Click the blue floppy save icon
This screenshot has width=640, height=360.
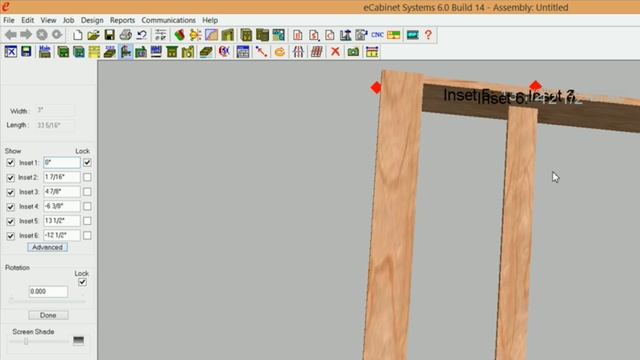click(x=26, y=51)
